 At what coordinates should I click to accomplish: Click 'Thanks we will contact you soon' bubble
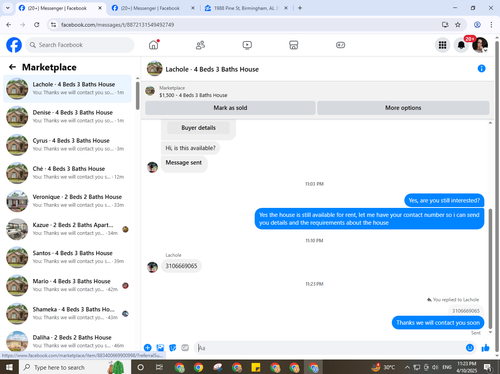click(438, 323)
